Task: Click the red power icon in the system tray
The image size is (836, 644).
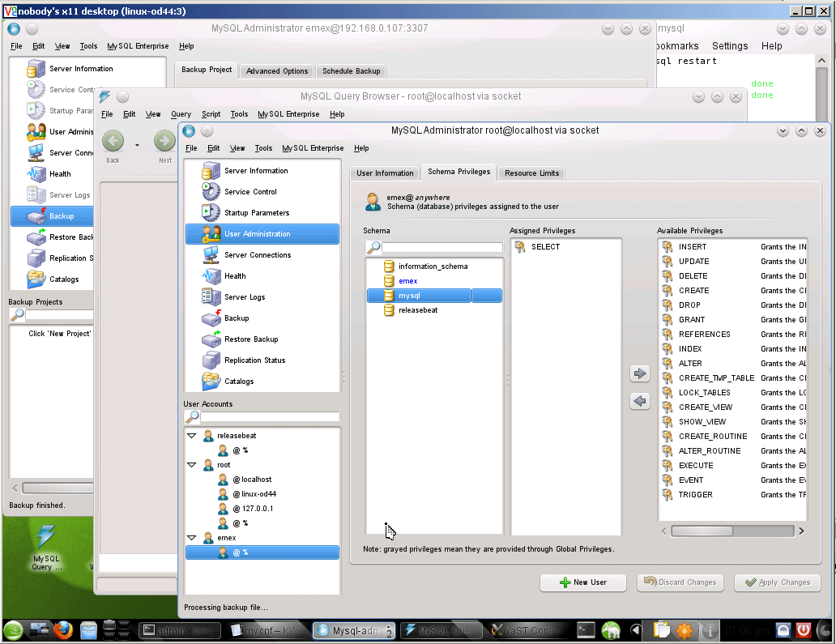Action: (x=804, y=631)
